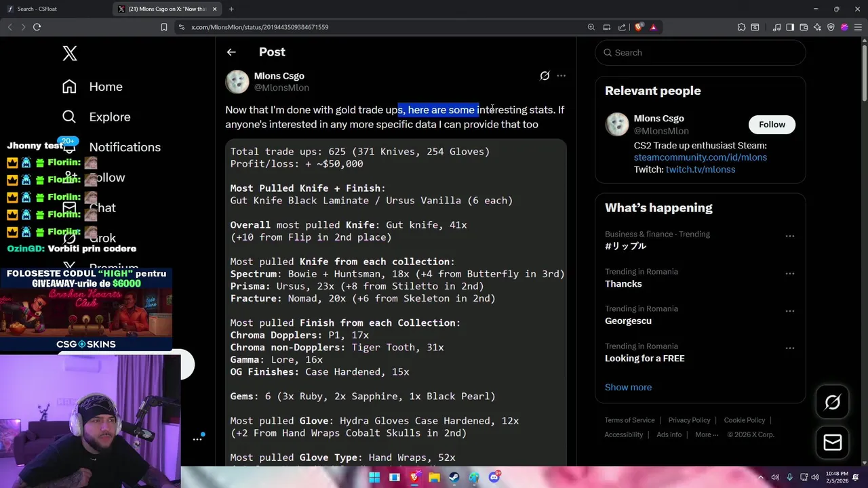This screenshot has width=868, height=488.
Task: Open the Cookie Policy footer link
Action: 745,420
